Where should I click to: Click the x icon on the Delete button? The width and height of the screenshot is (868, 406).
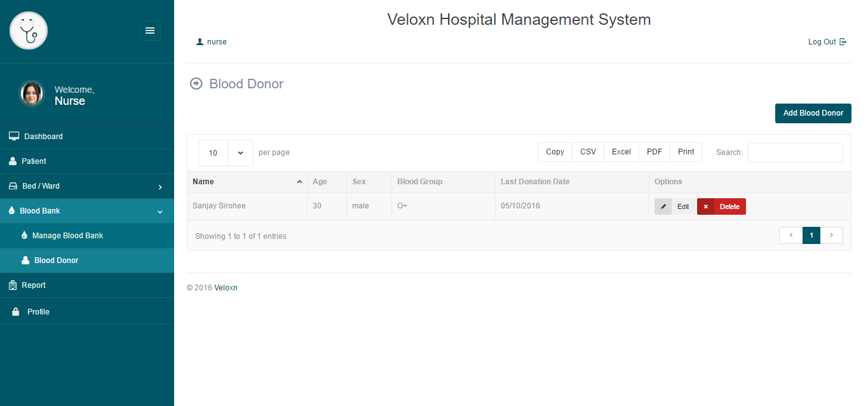pyautogui.click(x=705, y=206)
